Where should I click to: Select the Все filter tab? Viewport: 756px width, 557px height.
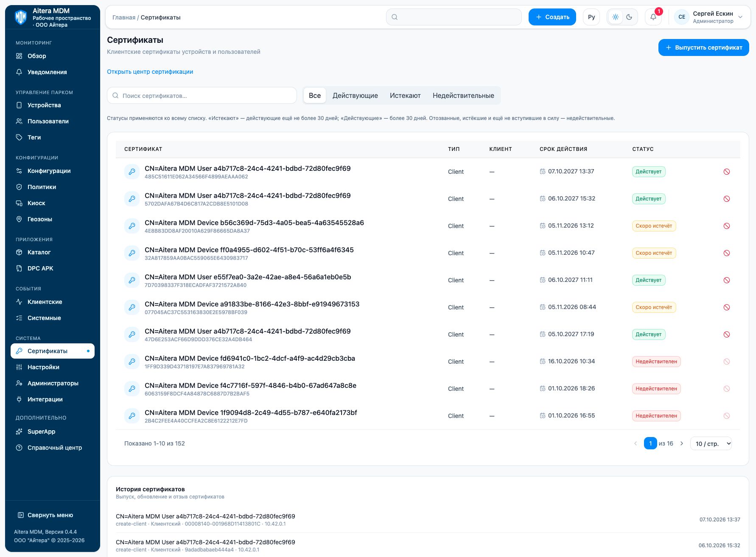[x=315, y=95]
